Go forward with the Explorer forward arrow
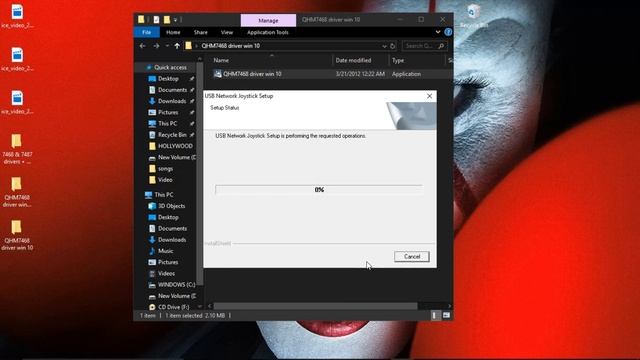The height and width of the screenshot is (360, 640). 156,46
